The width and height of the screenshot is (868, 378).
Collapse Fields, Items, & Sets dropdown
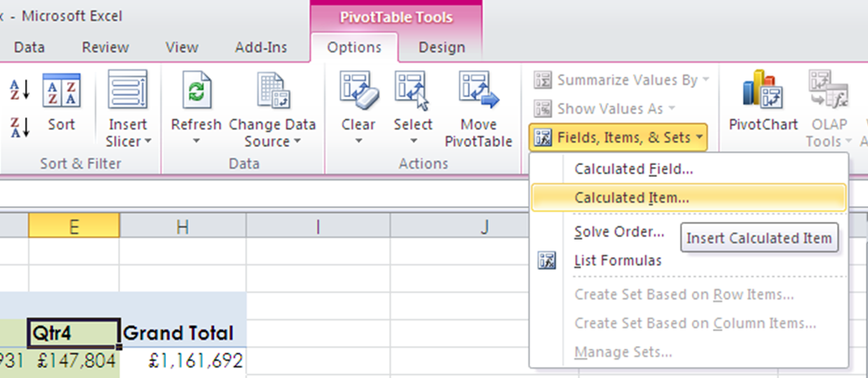click(x=618, y=137)
